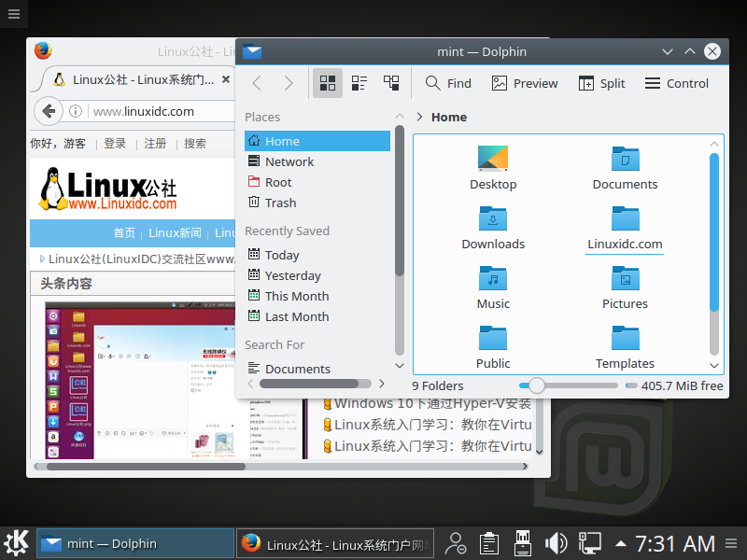The width and height of the screenshot is (747, 560).
Task: Show files saved Today
Action: coord(317,255)
